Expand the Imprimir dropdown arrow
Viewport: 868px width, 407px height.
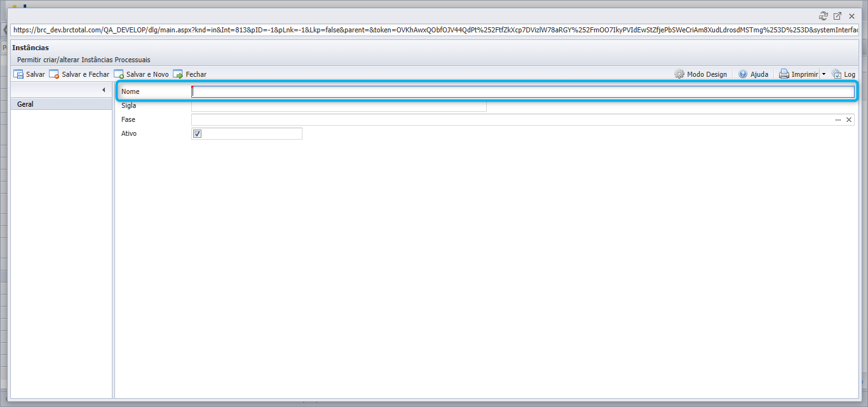[824, 74]
